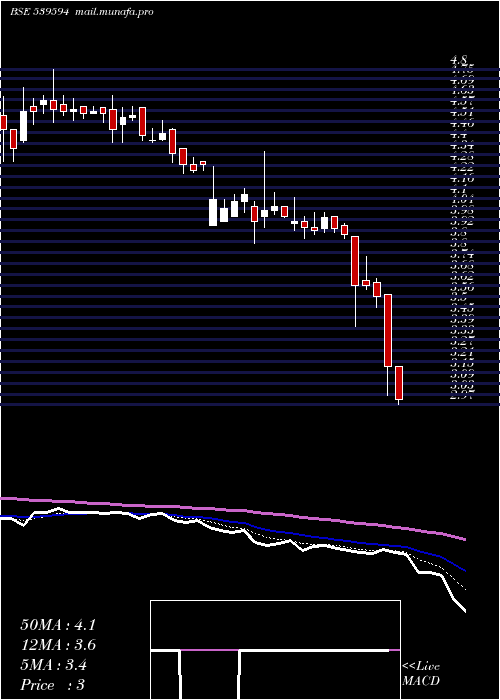Click the MACD histogram box
The height and width of the screenshot is (700, 500).
click(275, 650)
